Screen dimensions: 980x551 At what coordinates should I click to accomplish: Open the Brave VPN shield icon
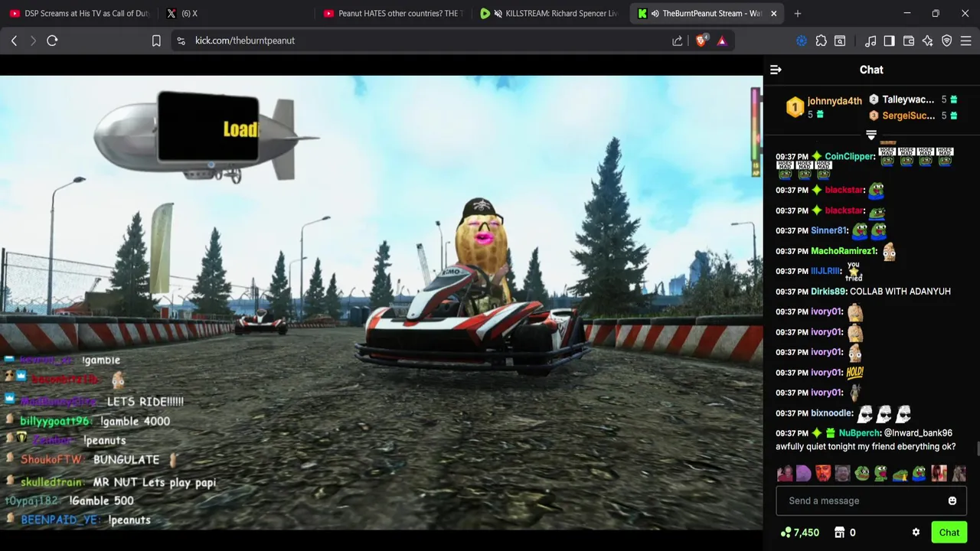pyautogui.click(x=947, y=41)
